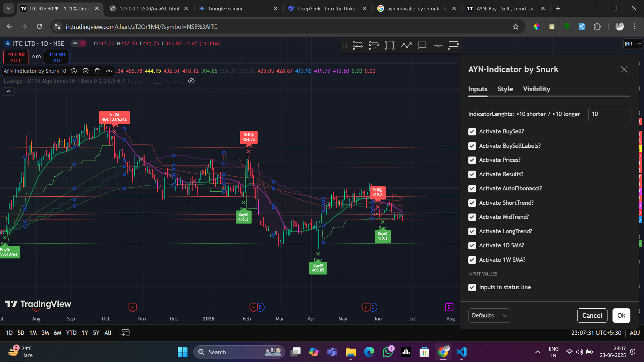This screenshot has width=644, height=362.
Task: Open the INR currency dropdown
Action: [x=632, y=44]
